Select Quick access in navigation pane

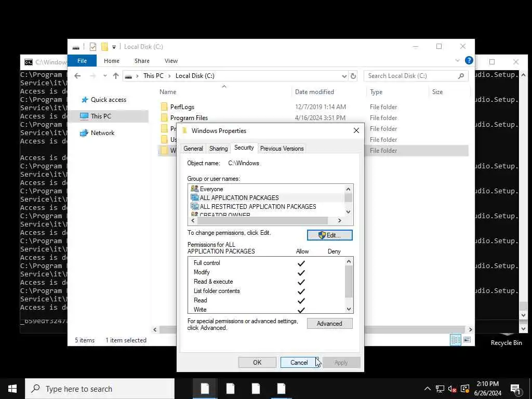click(108, 99)
